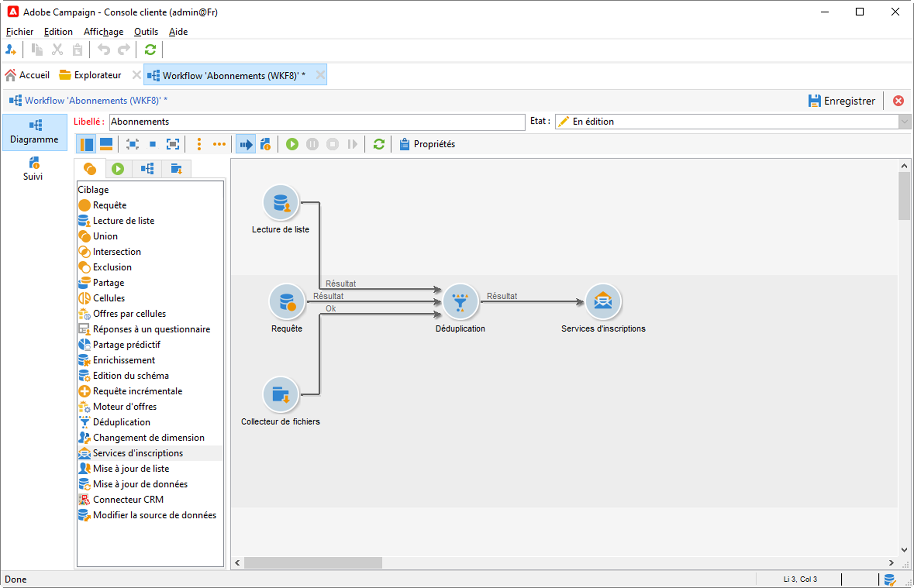914x588 pixels.
Task: Open the events activities palette tab
Action: pyautogui.click(x=176, y=169)
